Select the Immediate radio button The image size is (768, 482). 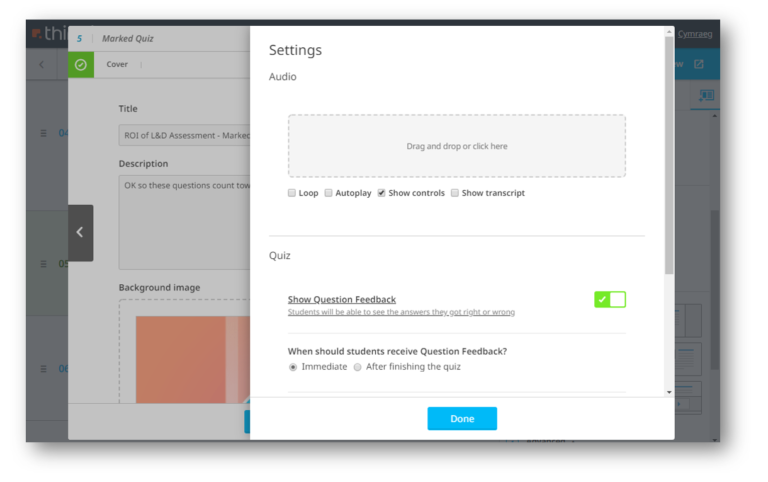pyautogui.click(x=293, y=367)
